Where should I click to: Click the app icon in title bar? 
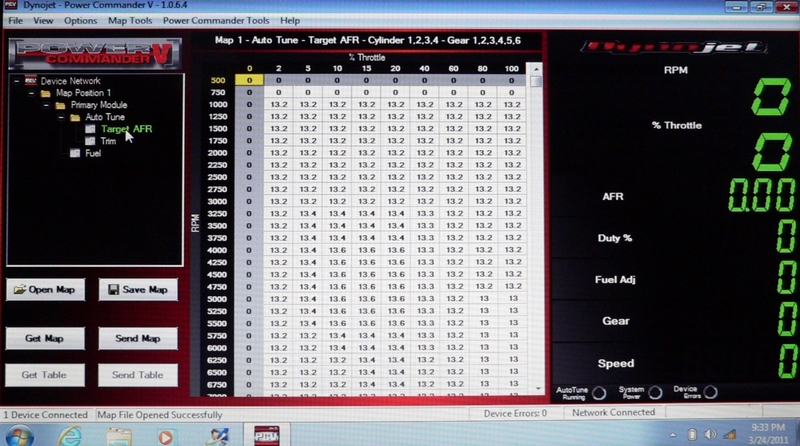coord(11,5)
